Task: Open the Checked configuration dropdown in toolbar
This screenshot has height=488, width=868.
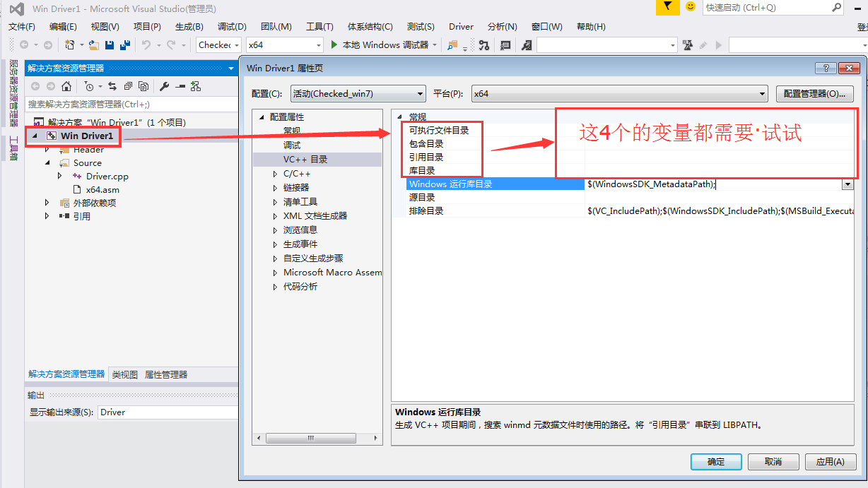Action: [219, 44]
